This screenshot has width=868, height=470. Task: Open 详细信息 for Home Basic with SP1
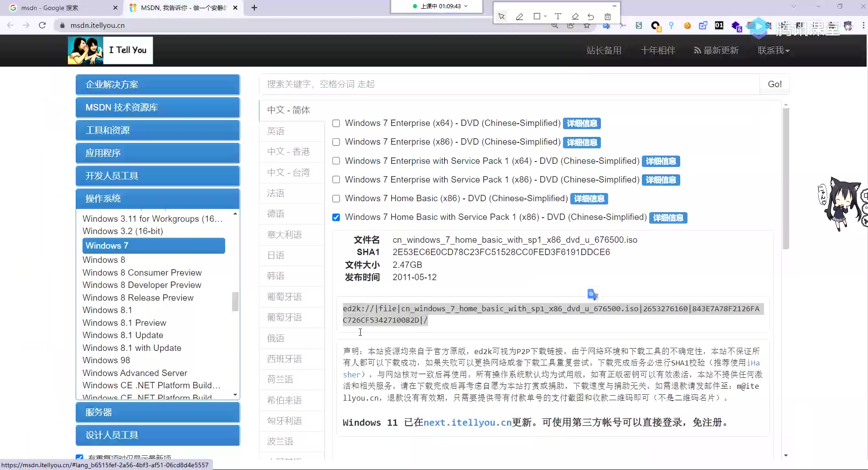668,218
